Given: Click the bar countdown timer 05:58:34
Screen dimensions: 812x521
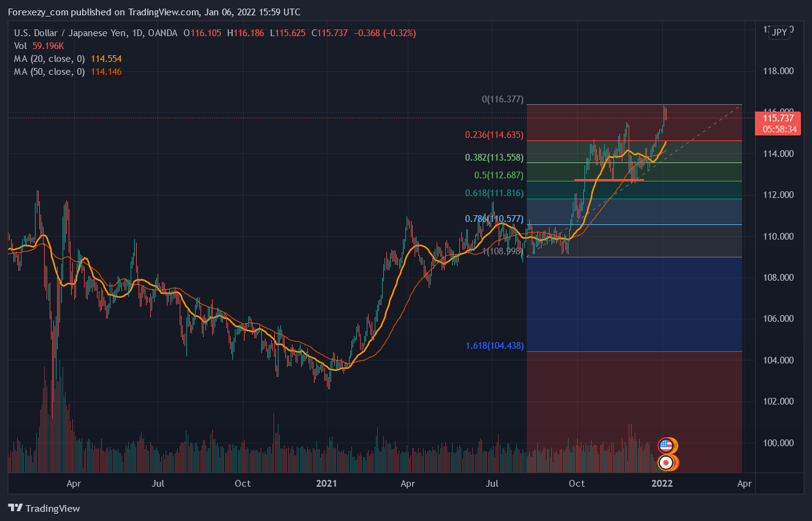Looking at the screenshot, I should click(x=778, y=129).
